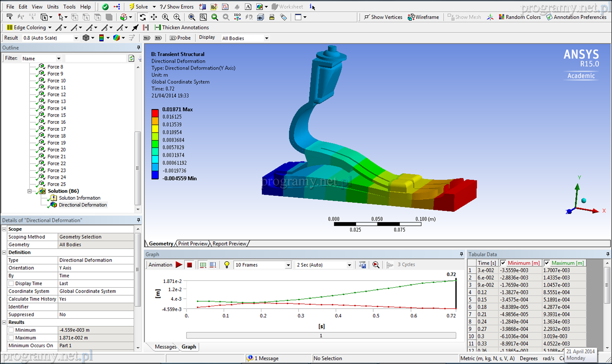Click the red 0.01871 Max legend band

tap(155, 112)
